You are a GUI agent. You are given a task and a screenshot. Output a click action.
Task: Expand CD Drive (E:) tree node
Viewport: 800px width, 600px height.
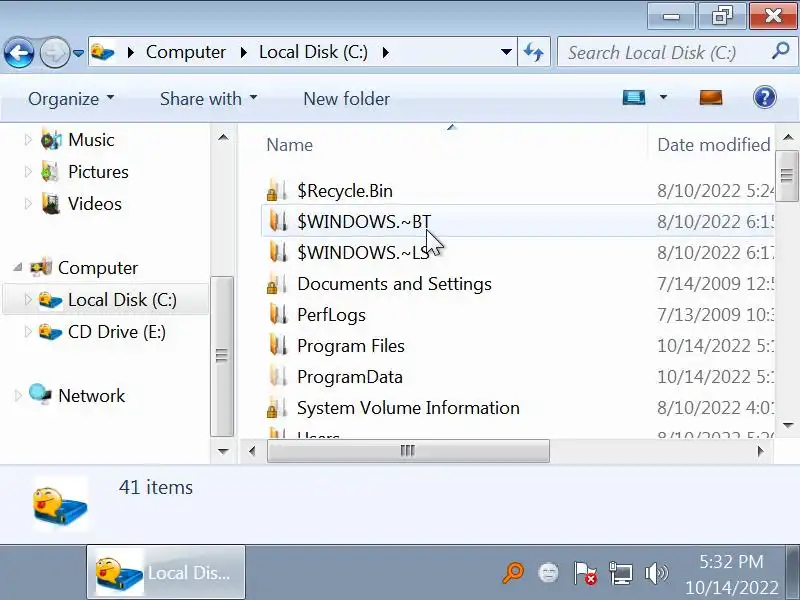28,332
